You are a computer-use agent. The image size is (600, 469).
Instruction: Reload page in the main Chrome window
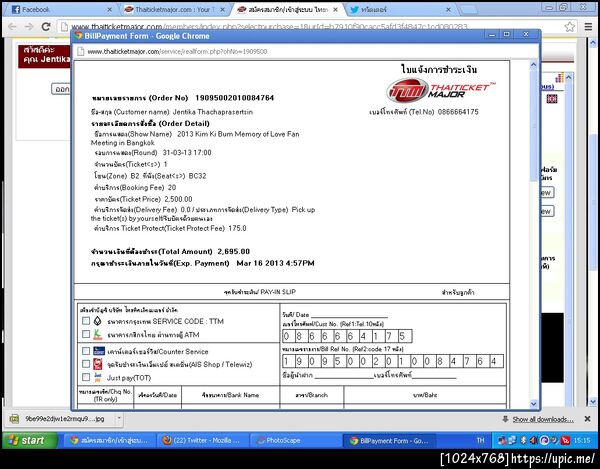click(x=46, y=26)
